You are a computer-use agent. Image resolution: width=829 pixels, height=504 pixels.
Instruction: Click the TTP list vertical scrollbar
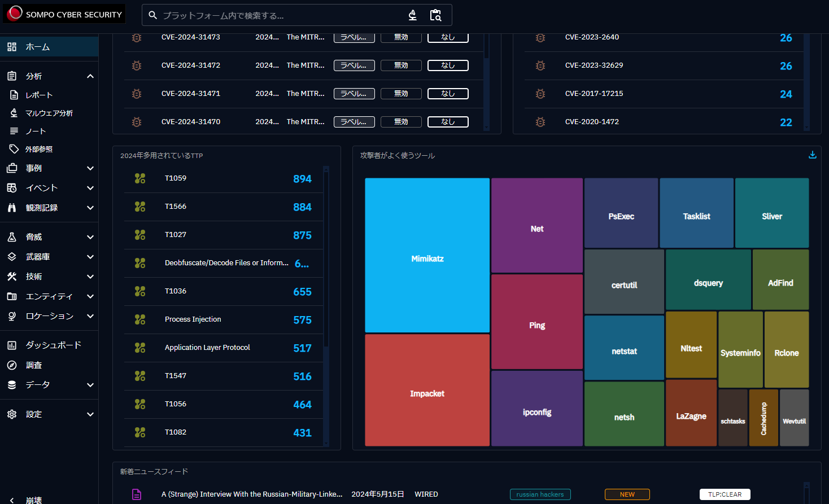tap(326, 306)
